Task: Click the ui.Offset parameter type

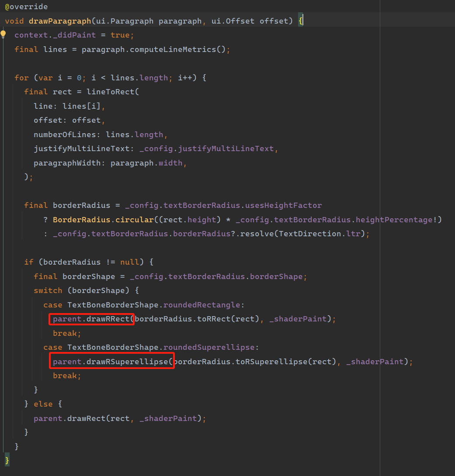Action: [233, 21]
